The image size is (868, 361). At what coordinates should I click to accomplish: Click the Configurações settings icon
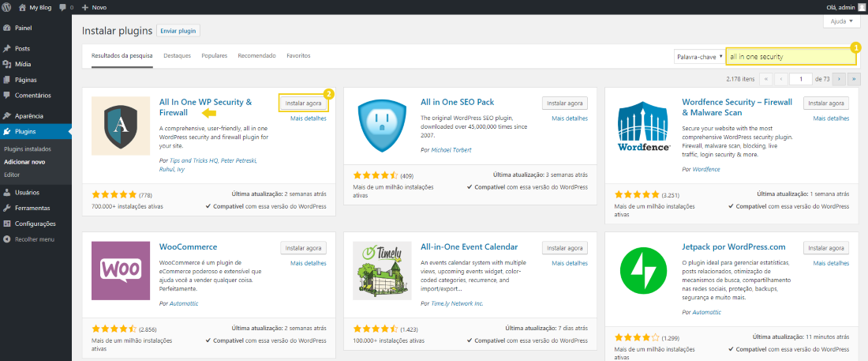click(6, 224)
